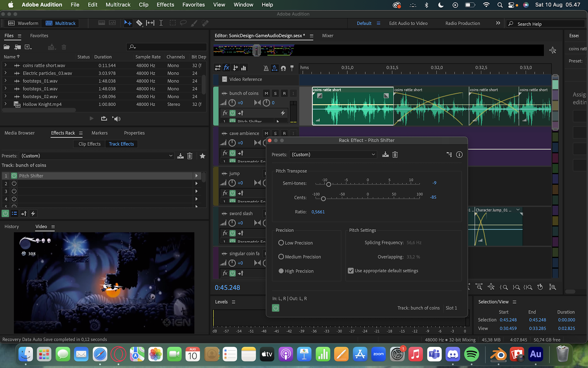Select the Time Selection tool

coord(161,23)
